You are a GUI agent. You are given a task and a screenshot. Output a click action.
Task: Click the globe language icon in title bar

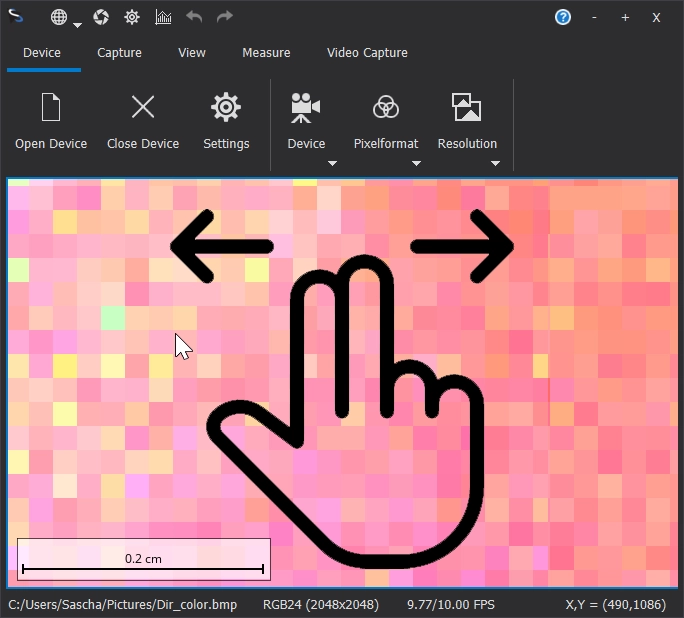60,17
